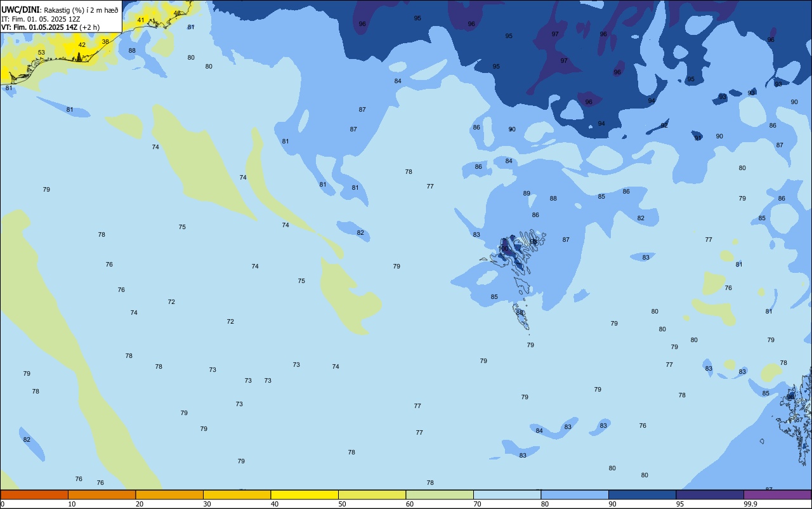The height and width of the screenshot is (509, 812).
Task: Click the golden 30–40 legend swatch
Action: point(237,494)
